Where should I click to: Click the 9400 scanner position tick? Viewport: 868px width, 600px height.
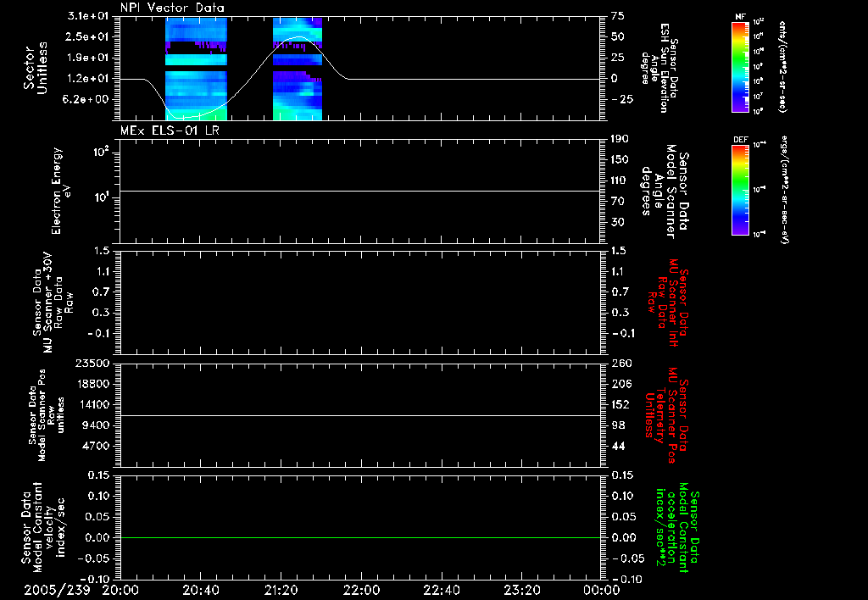96,425
